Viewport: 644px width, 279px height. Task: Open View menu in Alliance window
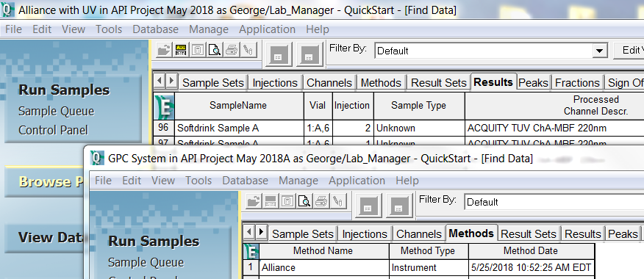tap(74, 29)
